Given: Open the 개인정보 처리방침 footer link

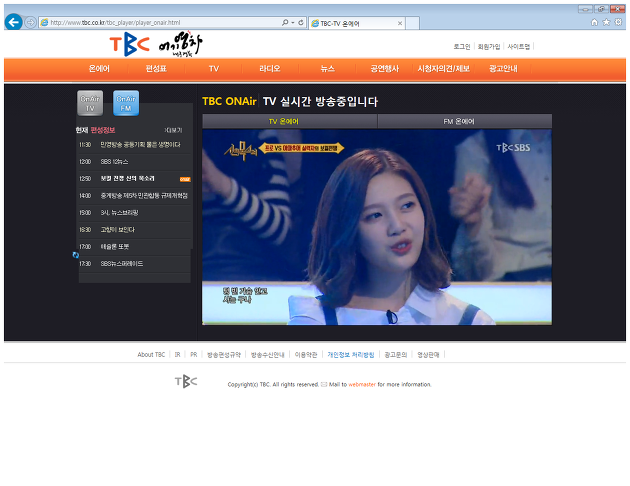Looking at the screenshot, I should point(351,355).
